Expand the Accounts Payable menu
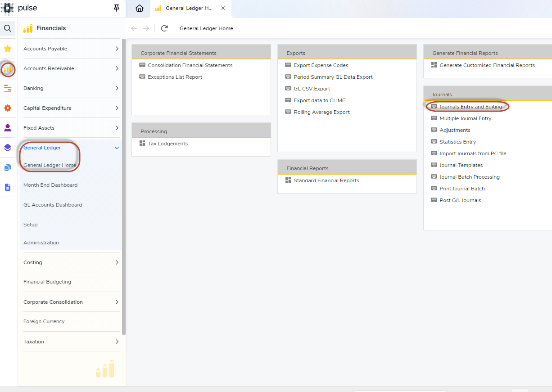 [x=117, y=49]
